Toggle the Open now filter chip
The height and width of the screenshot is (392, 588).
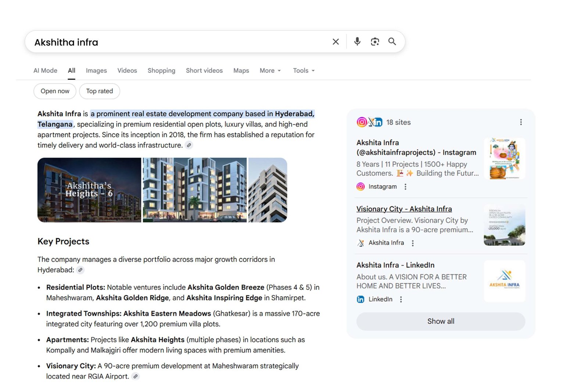click(54, 91)
